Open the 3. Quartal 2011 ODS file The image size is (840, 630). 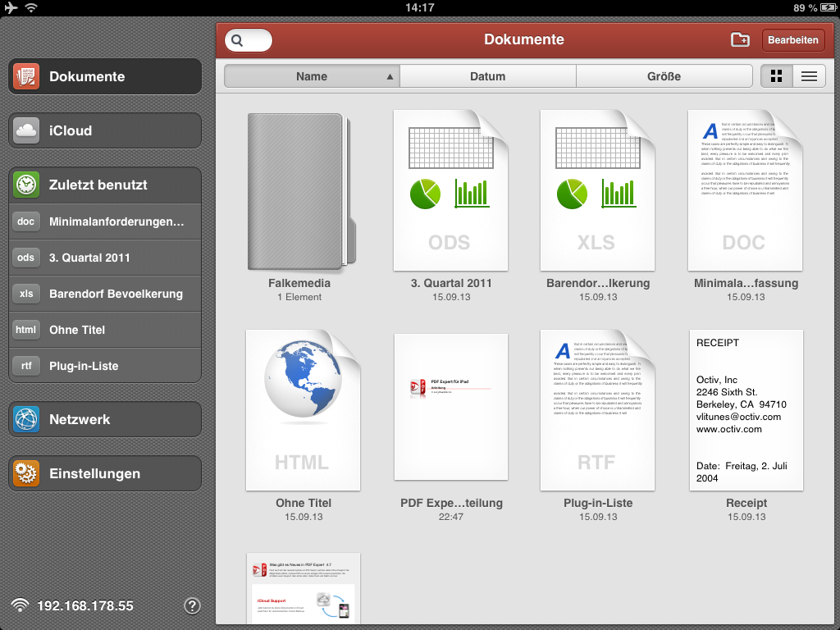pos(450,193)
